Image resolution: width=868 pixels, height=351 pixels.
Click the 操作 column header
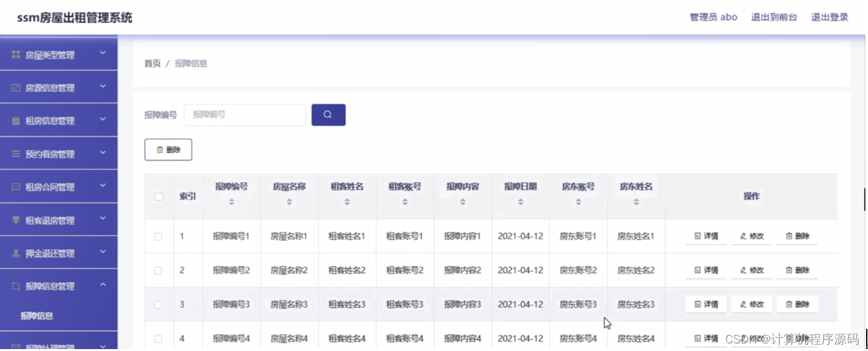pyautogui.click(x=752, y=197)
